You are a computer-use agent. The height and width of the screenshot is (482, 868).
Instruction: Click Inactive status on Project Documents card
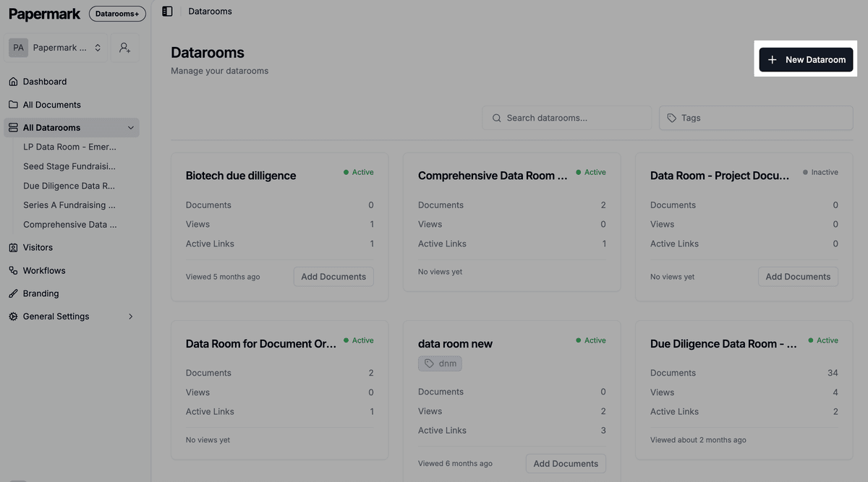(820, 172)
